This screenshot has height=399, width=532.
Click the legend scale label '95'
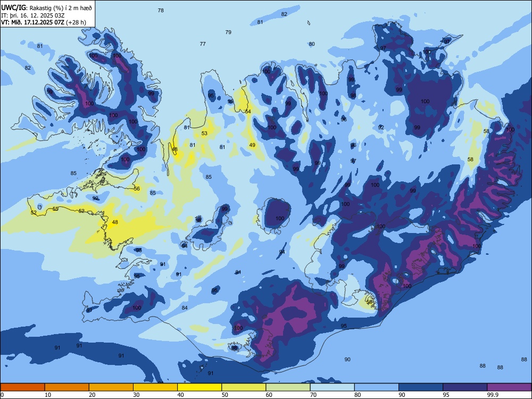(x=446, y=395)
